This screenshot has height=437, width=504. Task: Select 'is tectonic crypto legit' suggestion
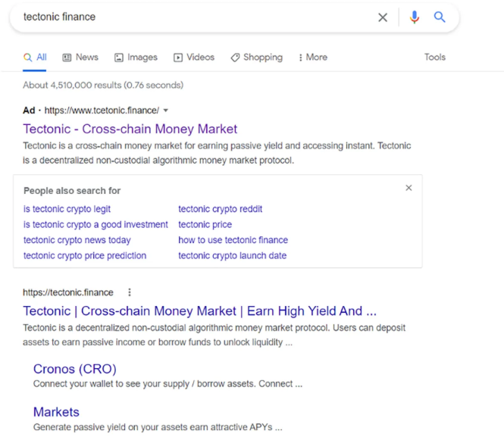click(x=67, y=209)
